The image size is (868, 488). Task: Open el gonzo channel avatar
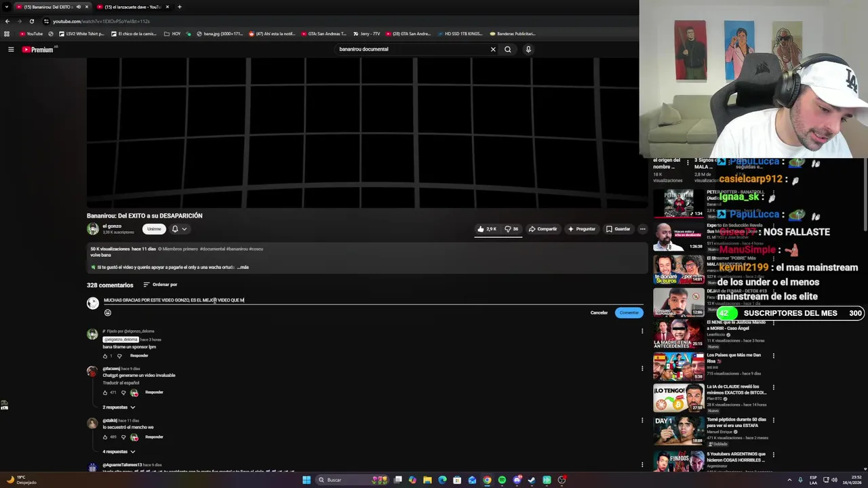pos(93,229)
